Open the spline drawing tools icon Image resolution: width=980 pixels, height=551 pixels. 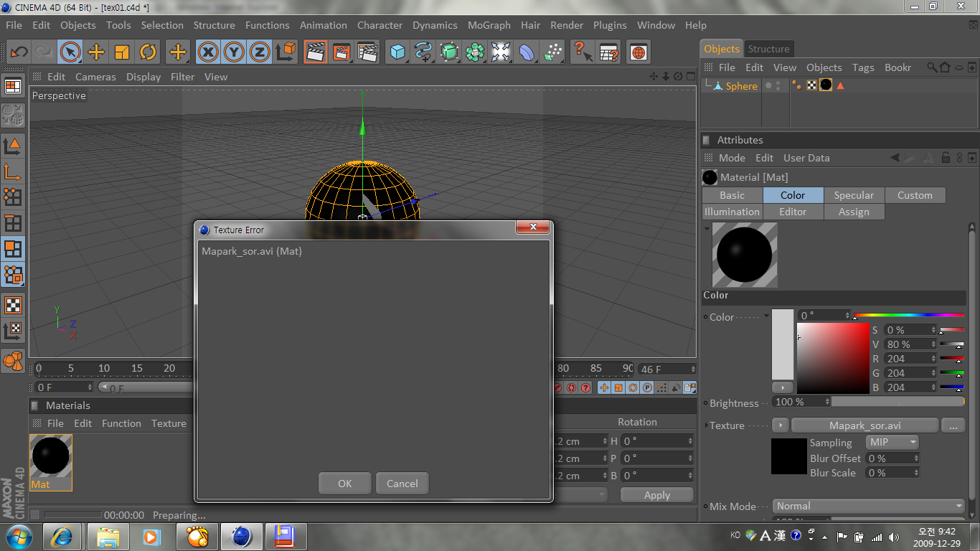423,52
